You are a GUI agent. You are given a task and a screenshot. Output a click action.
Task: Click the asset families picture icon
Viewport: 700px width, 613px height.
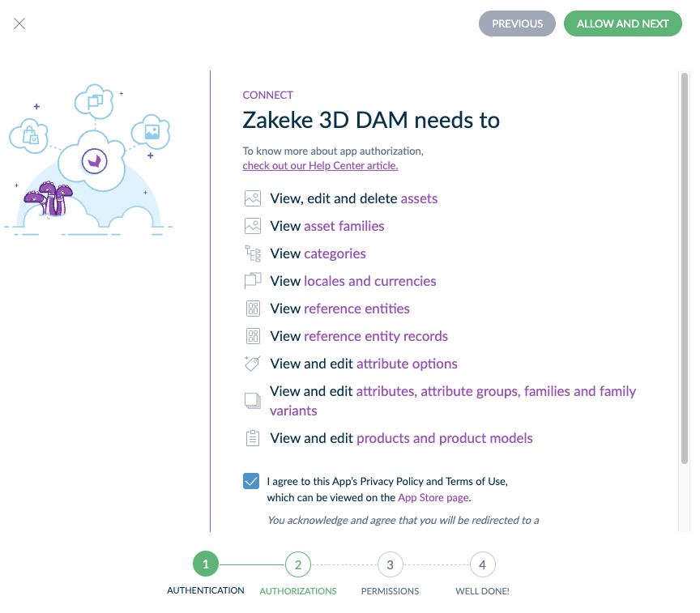click(252, 226)
